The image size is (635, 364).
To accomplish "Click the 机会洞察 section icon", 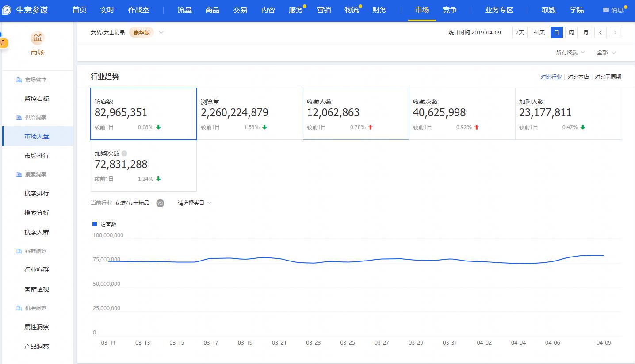I will tap(19, 308).
